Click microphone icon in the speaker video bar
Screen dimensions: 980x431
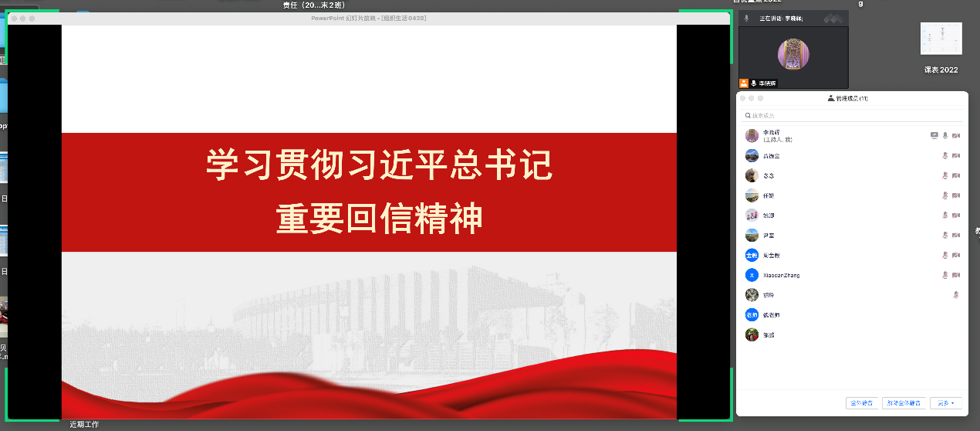point(746,18)
